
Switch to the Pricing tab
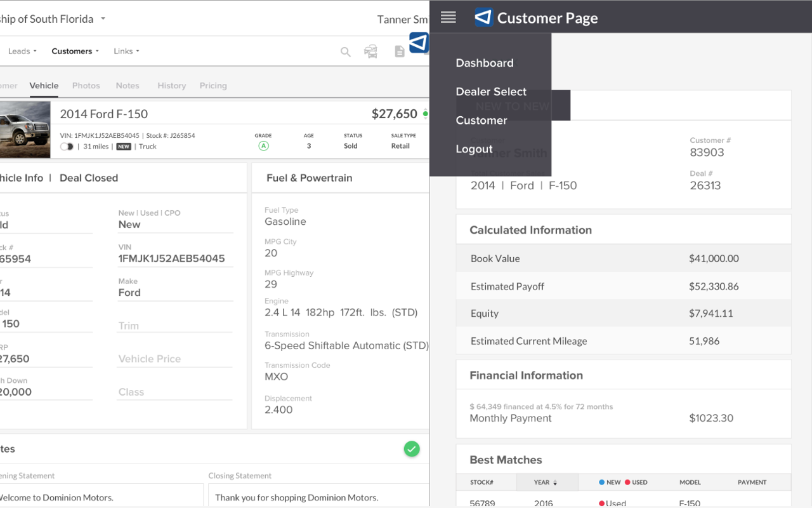click(213, 86)
